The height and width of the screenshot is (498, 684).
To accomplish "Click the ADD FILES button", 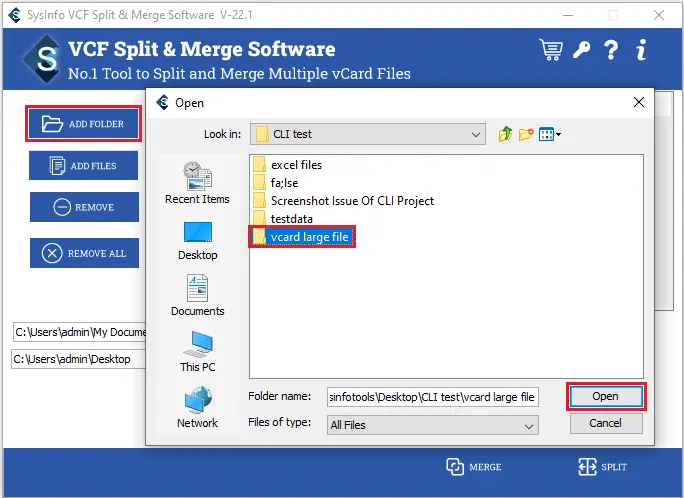I will coord(83,166).
